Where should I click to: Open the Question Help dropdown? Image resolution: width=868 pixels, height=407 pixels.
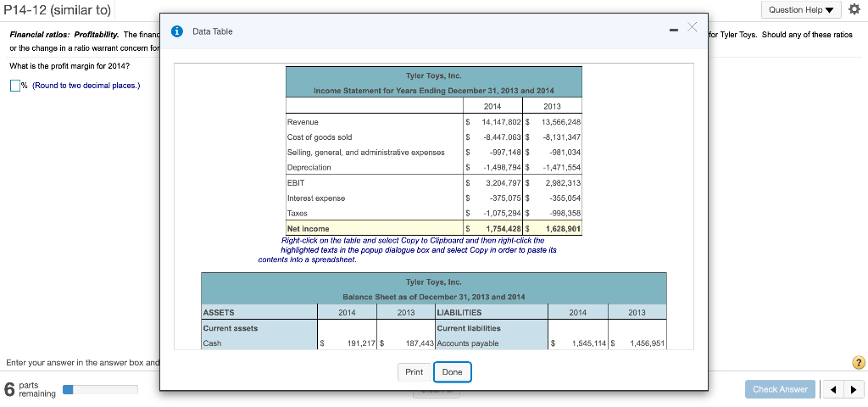pyautogui.click(x=801, y=9)
